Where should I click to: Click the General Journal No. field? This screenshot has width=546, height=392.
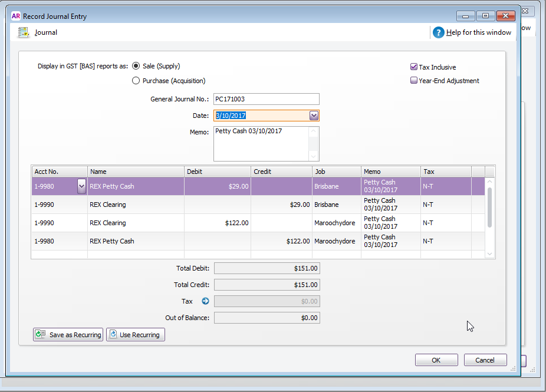click(267, 99)
